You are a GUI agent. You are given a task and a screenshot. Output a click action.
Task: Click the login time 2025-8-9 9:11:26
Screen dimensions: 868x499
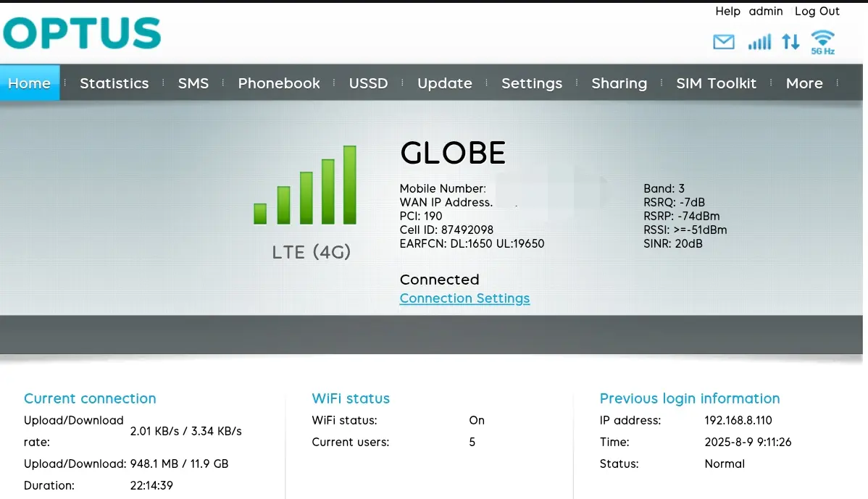pyautogui.click(x=748, y=442)
